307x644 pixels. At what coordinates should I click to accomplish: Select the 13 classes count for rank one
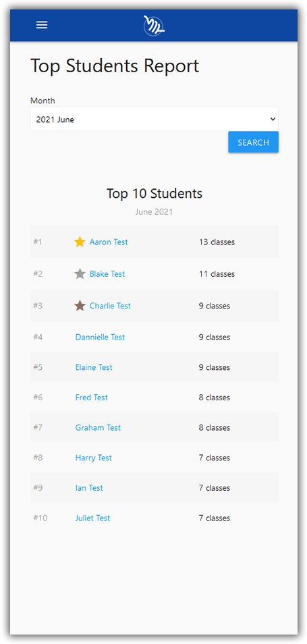coord(217,242)
